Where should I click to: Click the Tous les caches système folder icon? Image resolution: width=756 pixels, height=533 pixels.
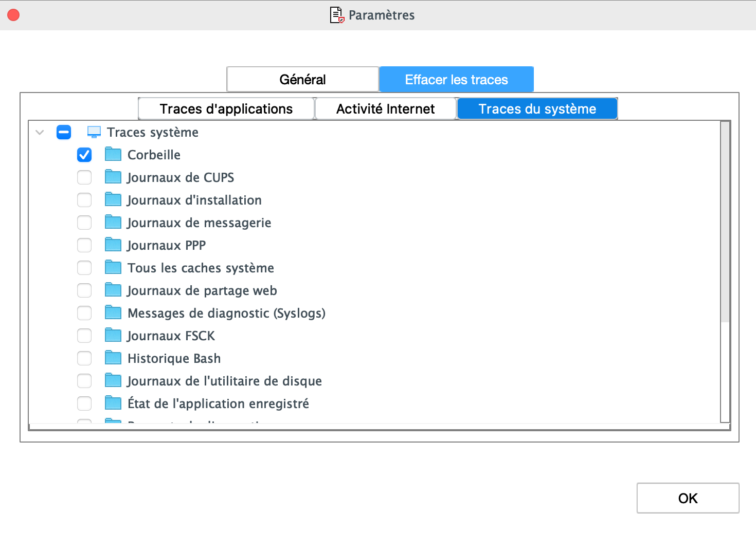coord(113,267)
